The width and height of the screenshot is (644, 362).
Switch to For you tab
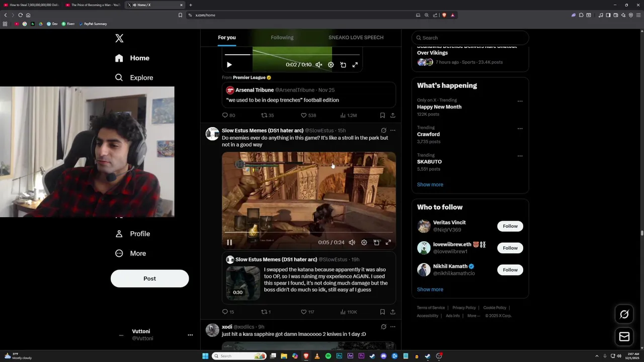coord(226,38)
